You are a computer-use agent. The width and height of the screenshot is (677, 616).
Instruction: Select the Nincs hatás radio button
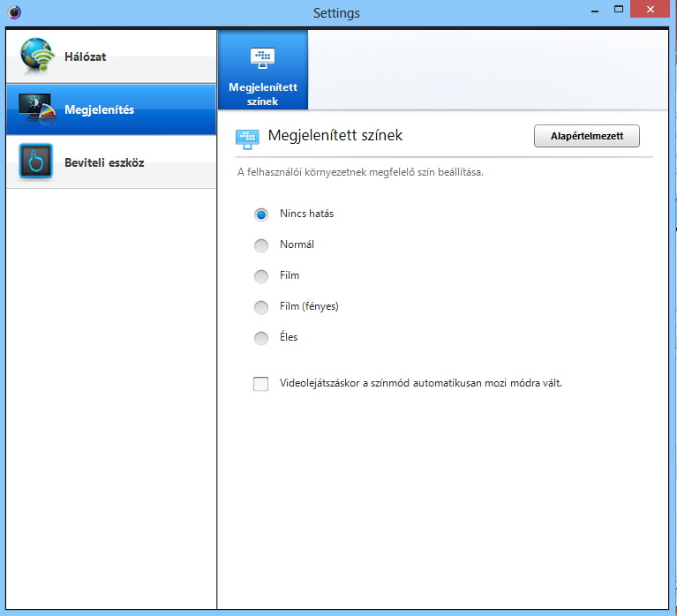[260, 214]
